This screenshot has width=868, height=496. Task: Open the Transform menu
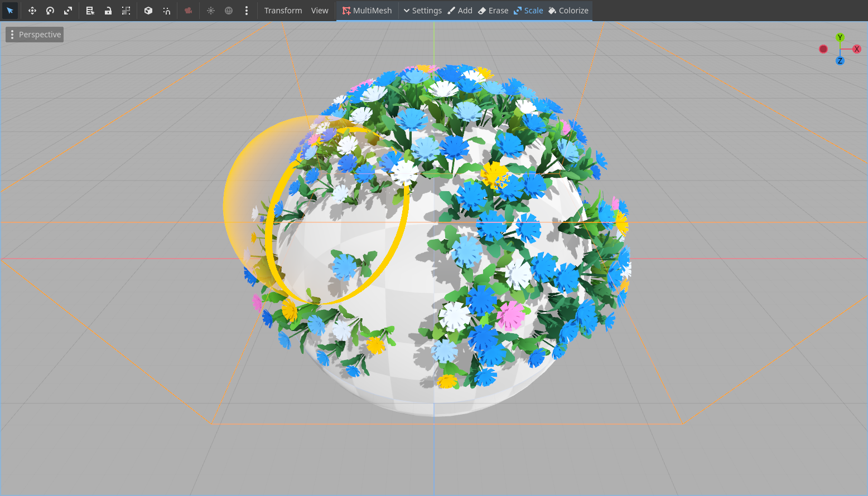click(x=283, y=11)
